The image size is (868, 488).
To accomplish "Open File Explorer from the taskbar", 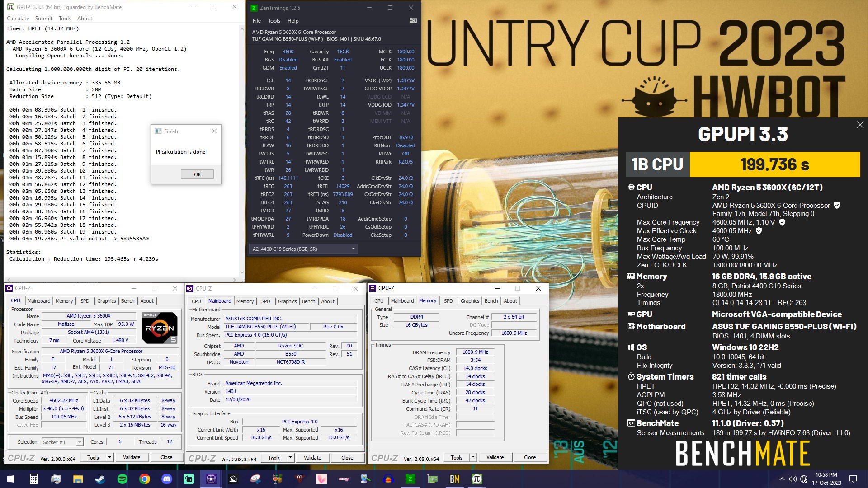I will [x=78, y=479].
